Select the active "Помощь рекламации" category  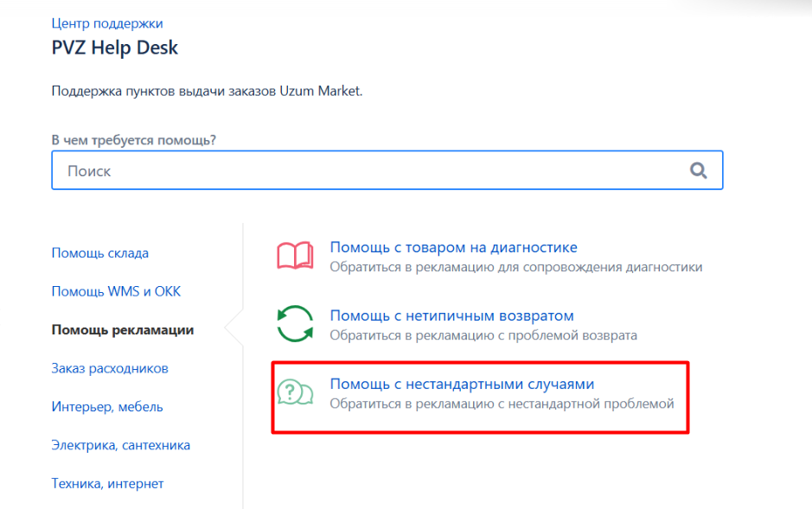123,329
